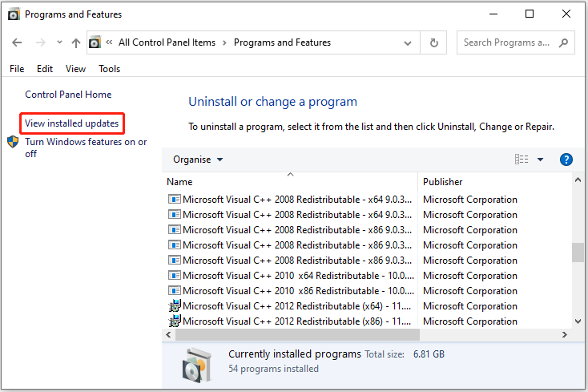Click the shield icon beside Turn Windows features

coord(14,142)
